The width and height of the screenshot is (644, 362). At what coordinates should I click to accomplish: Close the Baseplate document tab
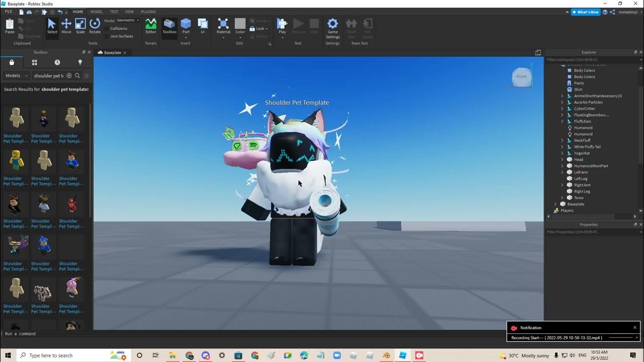(125, 53)
